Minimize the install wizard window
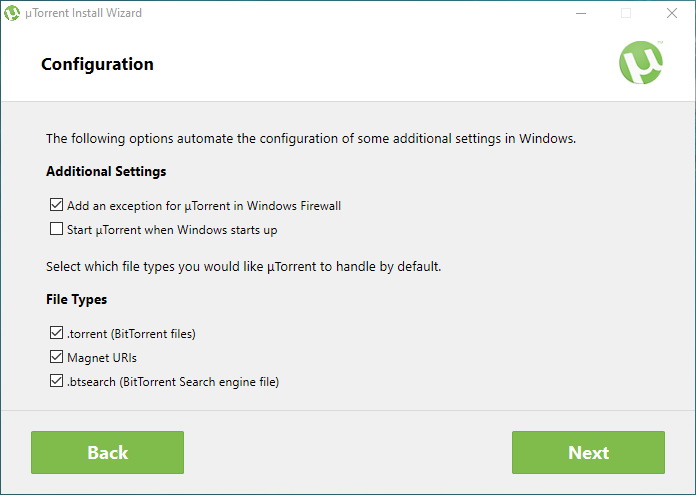696x495 pixels. (x=580, y=13)
